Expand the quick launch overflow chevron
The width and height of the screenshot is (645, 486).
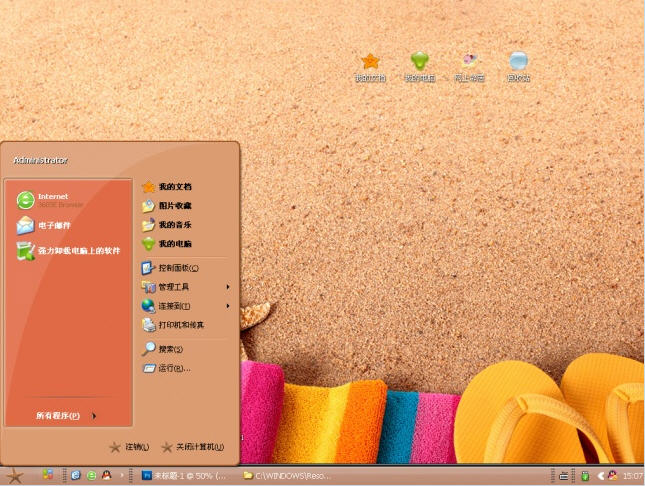[x=122, y=476]
